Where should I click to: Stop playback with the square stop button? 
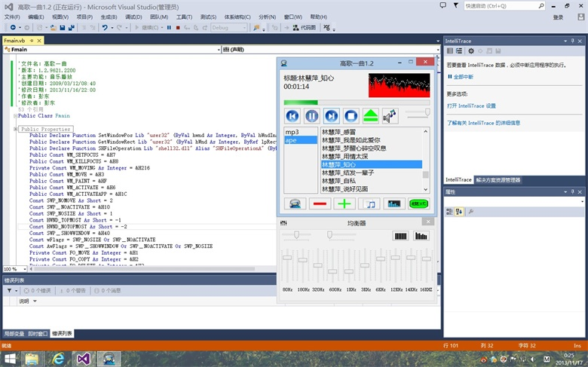(x=351, y=116)
